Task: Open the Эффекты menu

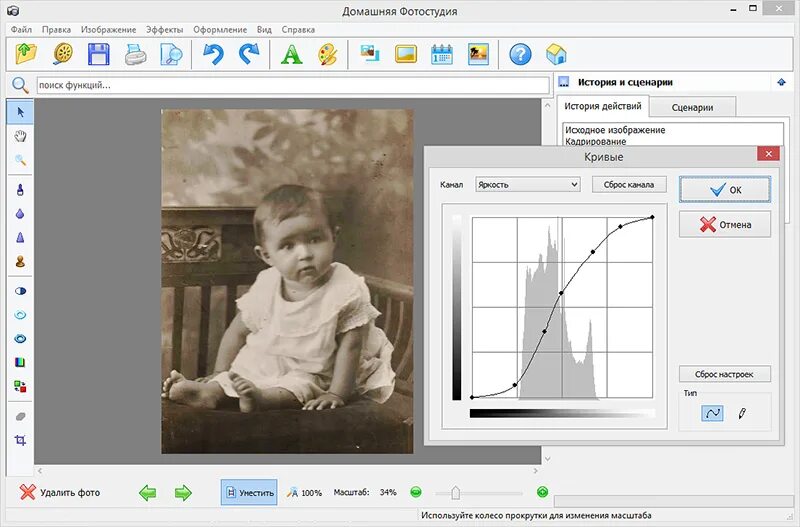Action: pyautogui.click(x=164, y=30)
